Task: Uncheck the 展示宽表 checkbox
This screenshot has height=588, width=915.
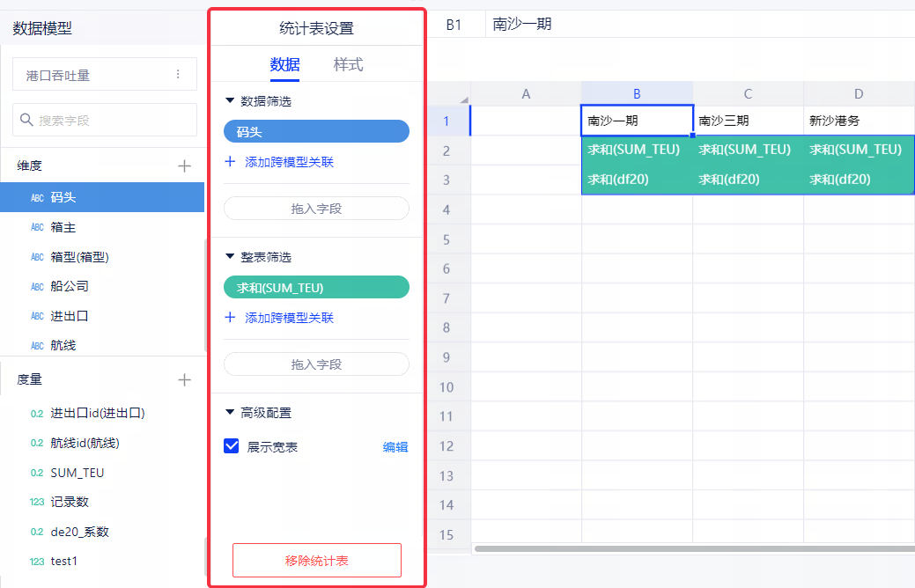Action: point(232,446)
